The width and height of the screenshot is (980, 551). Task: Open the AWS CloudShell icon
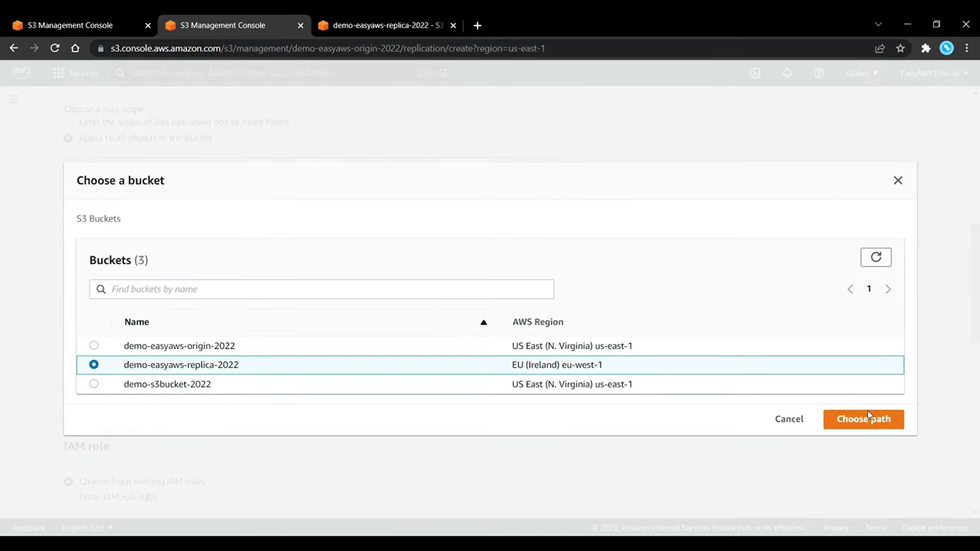(755, 73)
